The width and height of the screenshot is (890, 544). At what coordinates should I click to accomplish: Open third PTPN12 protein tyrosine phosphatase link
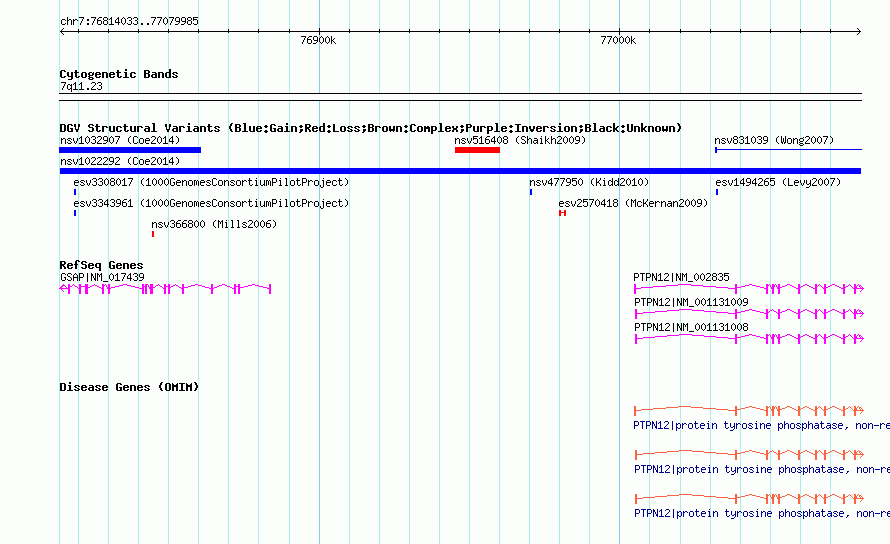tap(762, 513)
